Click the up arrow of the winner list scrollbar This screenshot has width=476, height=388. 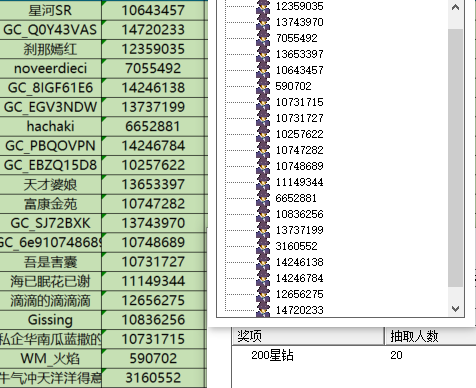coord(455,7)
